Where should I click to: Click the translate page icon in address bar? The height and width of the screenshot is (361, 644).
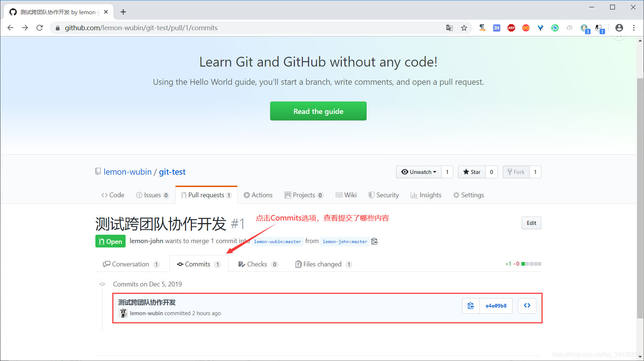[450, 28]
